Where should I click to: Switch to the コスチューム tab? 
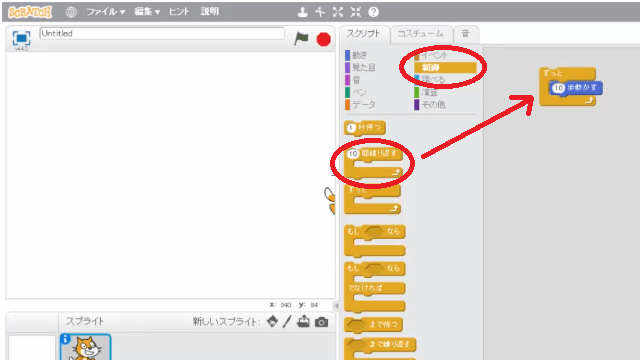[421, 34]
